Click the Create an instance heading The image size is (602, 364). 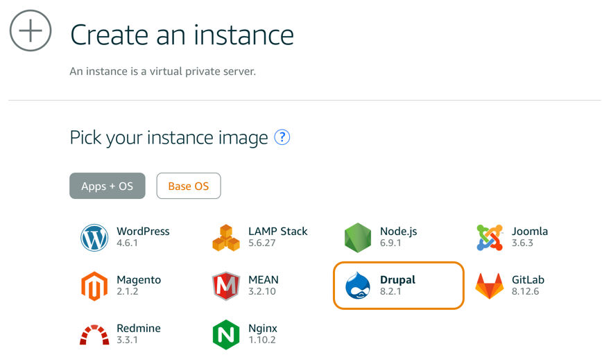[182, 35]
